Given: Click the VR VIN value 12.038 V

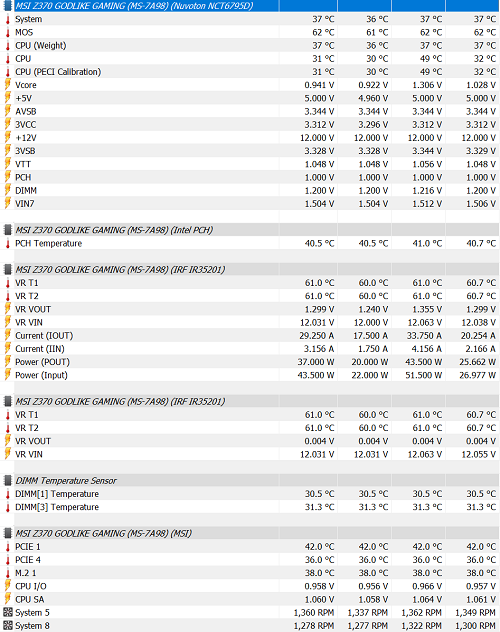Looking at the screenshot, I should tap(479, 322).
